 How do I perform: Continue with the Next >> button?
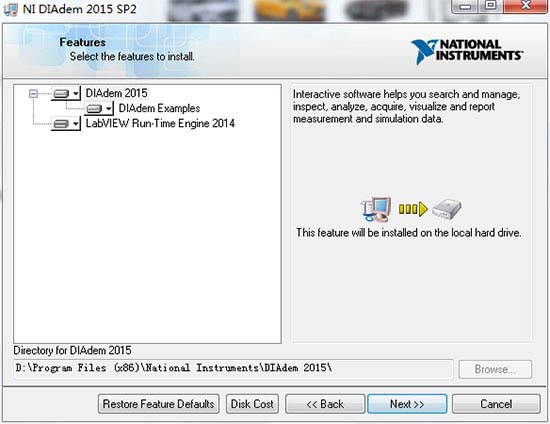click(x=407, y=404)
